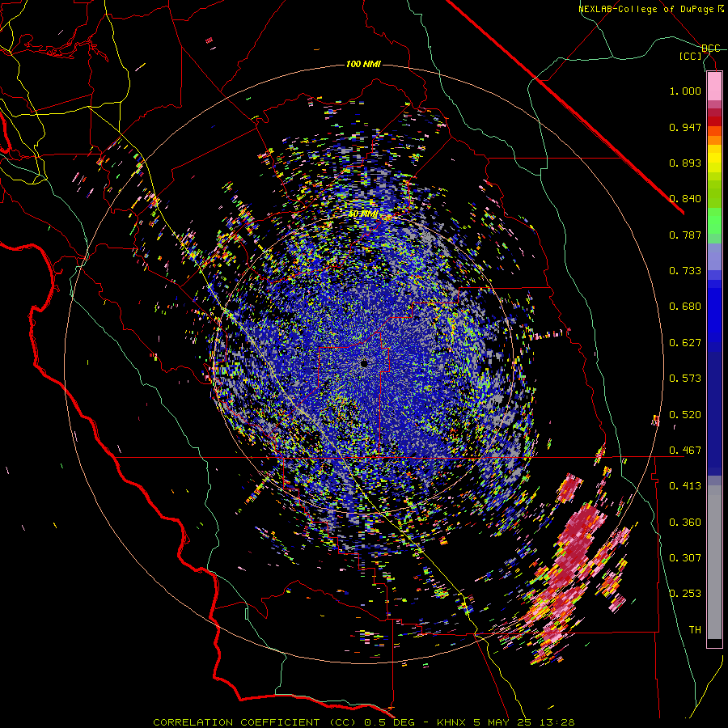Select the 1.000 scale value
Screen dimensions: 728x728
[685, 91]
